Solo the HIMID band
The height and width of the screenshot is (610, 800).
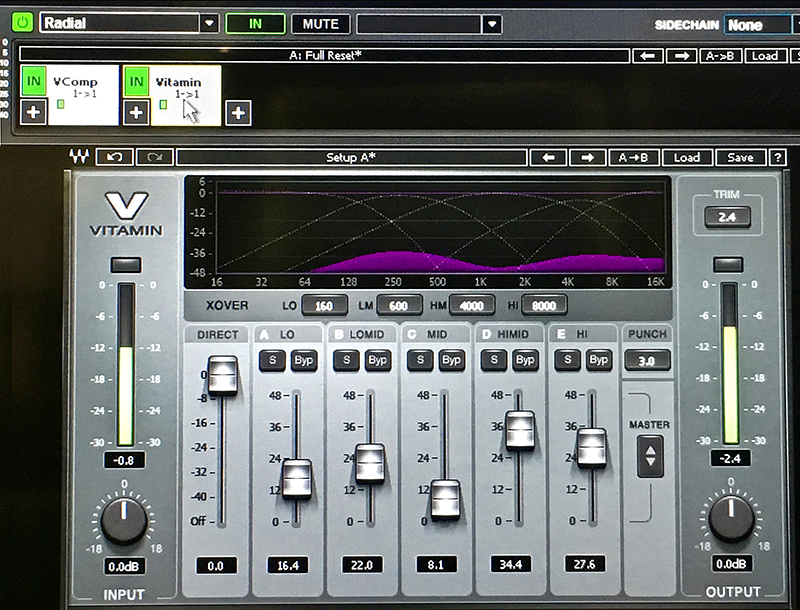click(x=494, y=360)
